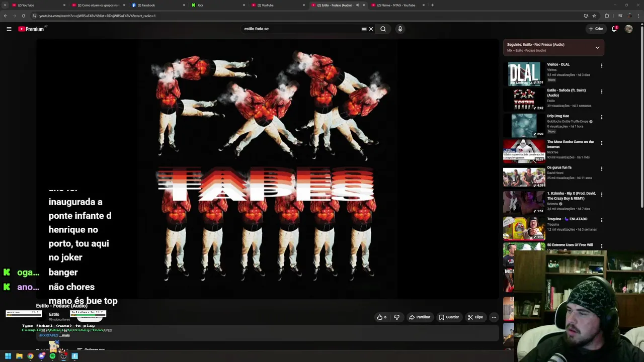Screen dimensions: 644x362
Task: Dislike the video with thumbs down
Action: coord(396,317)
